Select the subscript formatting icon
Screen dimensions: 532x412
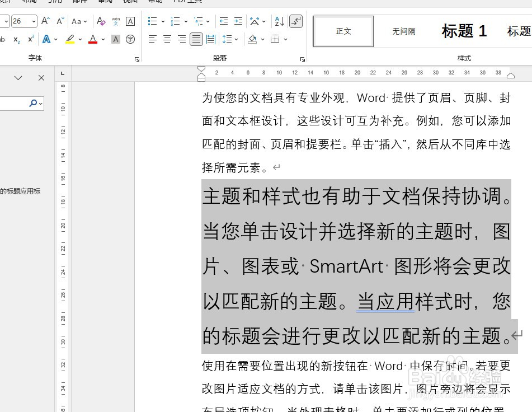point(16,38)
